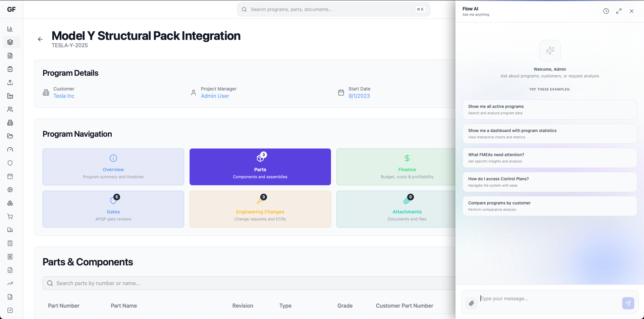Go back using the left arrow

[x=40, y=39]
